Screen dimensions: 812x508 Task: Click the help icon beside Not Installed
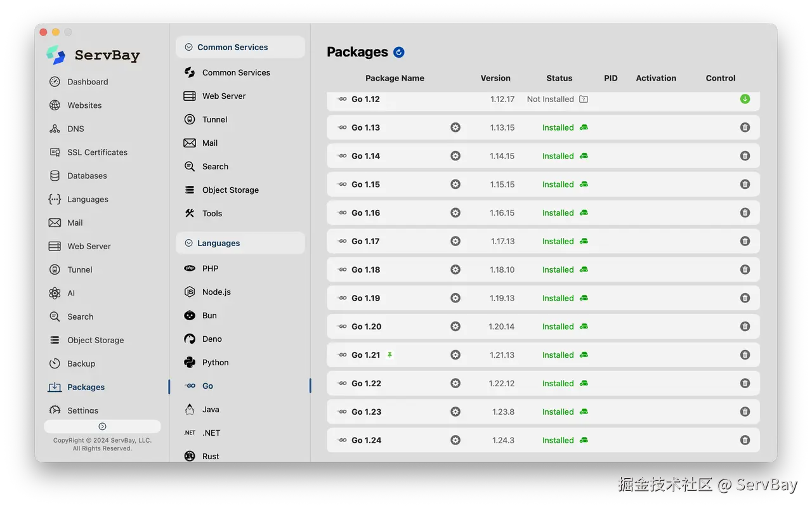point(584,99)
